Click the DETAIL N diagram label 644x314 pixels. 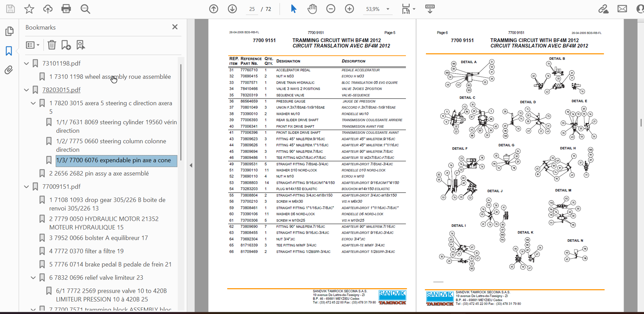click(x=575, y=241)
